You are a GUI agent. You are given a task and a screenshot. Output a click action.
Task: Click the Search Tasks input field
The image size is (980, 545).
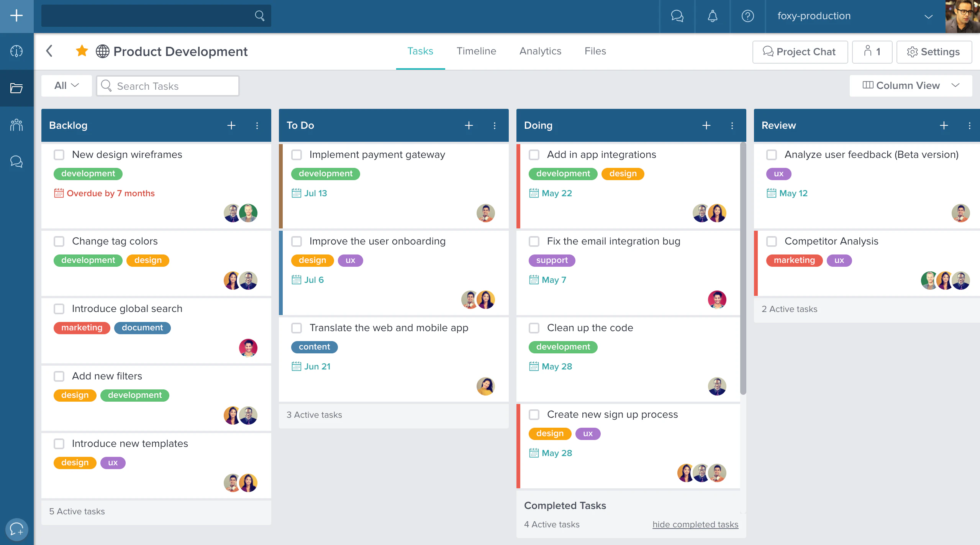[168, 86]
